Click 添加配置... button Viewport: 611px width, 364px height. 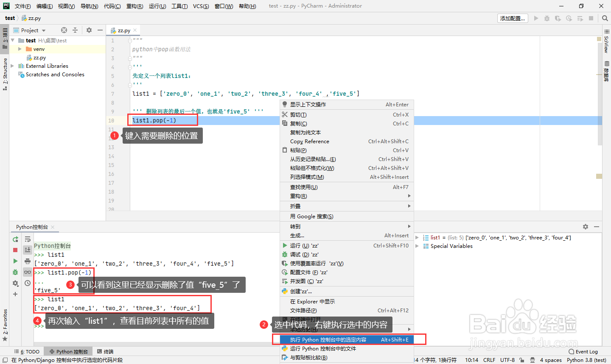pyautogui.click(x=513, y=18)
